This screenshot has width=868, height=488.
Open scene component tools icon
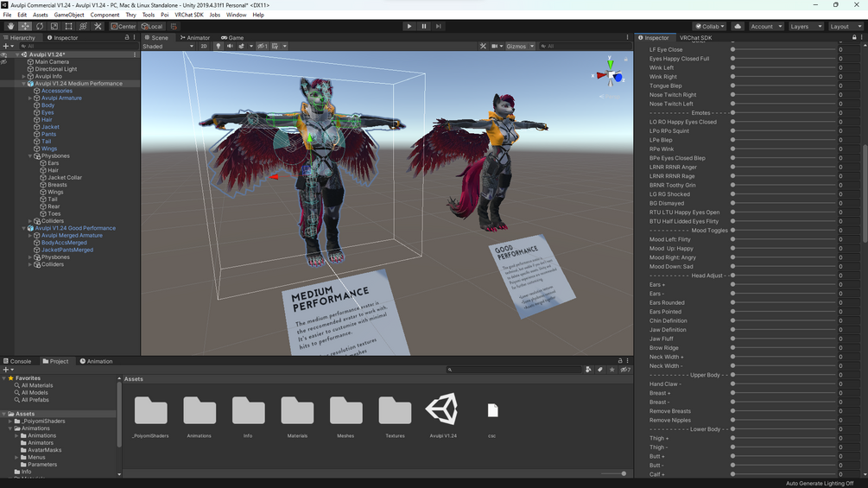pos(483,46)
